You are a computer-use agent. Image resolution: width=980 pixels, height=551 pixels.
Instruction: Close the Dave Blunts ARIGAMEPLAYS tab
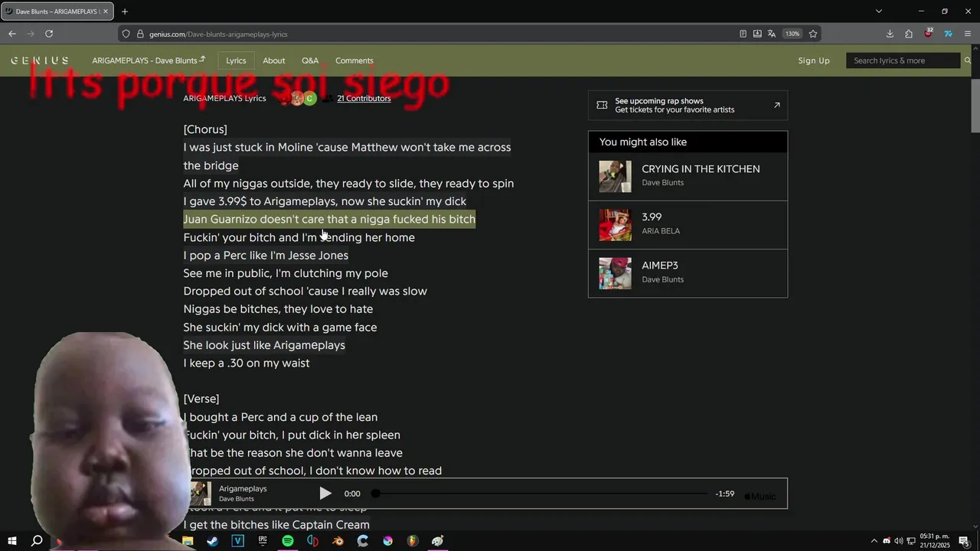106,11
